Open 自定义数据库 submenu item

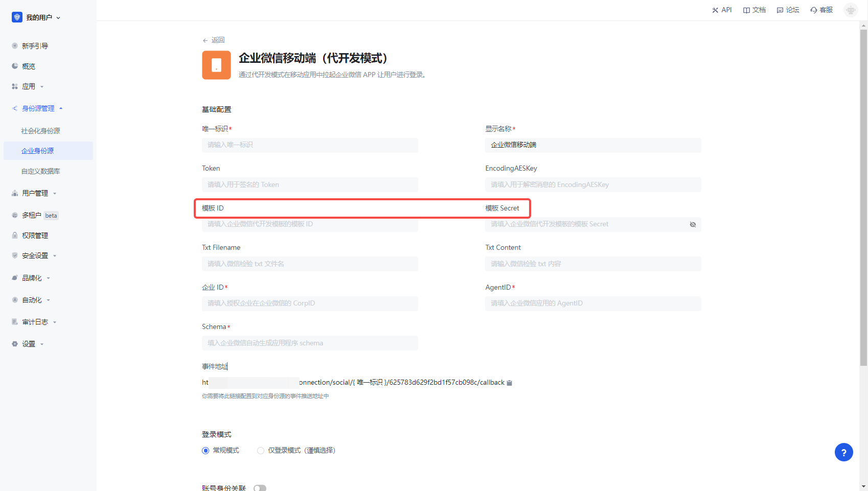pos(41,171)
